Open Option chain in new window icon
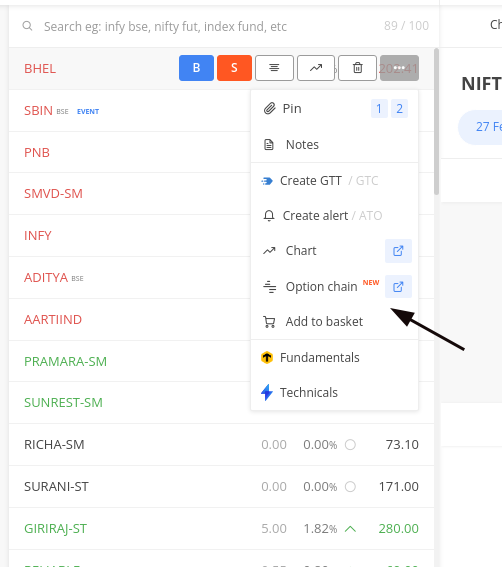This screenshot has height=567, width=502. click(398, 287)
